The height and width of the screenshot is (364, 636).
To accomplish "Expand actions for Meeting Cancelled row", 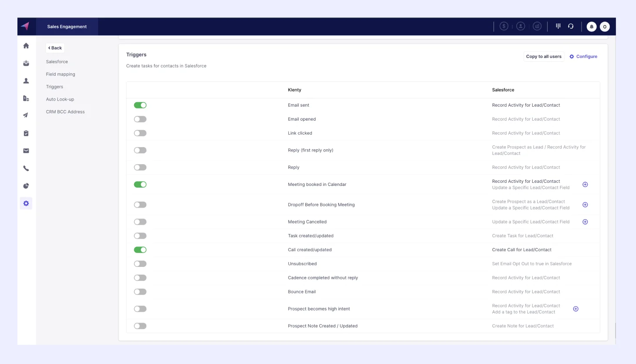I will [x=585, y=222].
